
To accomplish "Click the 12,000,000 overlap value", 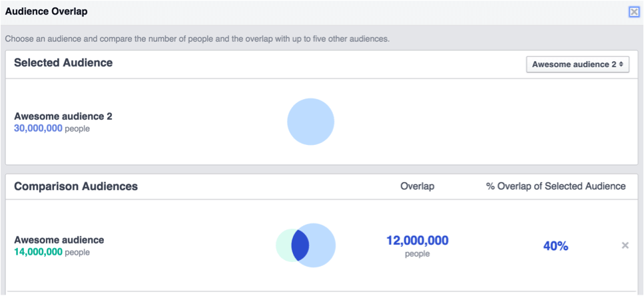I will 418,241.
